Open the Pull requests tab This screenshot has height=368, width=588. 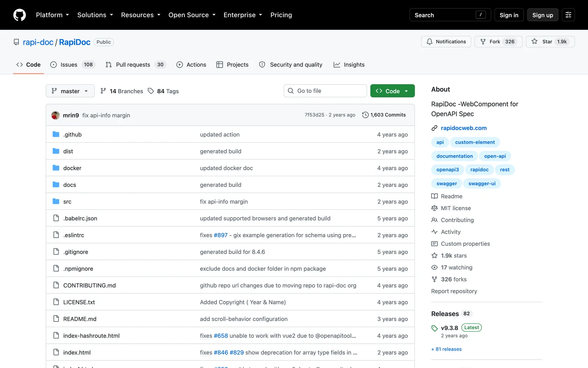coord(136,65)
